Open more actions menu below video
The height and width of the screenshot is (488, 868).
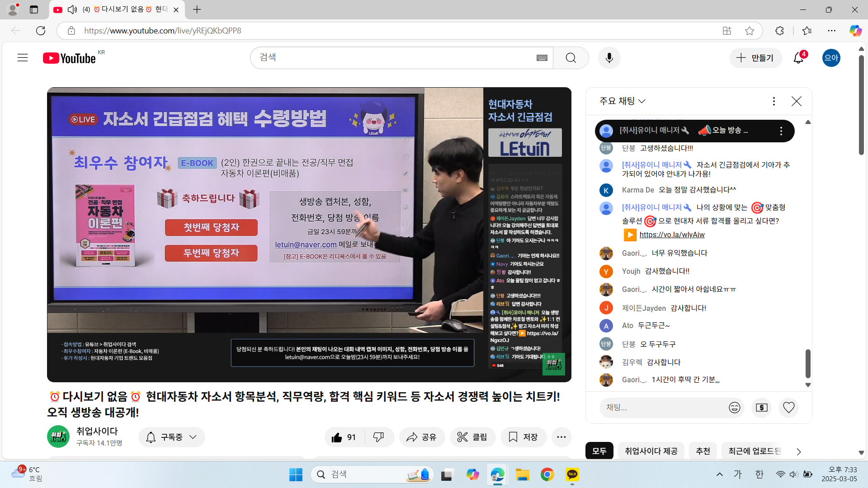tap(561, 437)
